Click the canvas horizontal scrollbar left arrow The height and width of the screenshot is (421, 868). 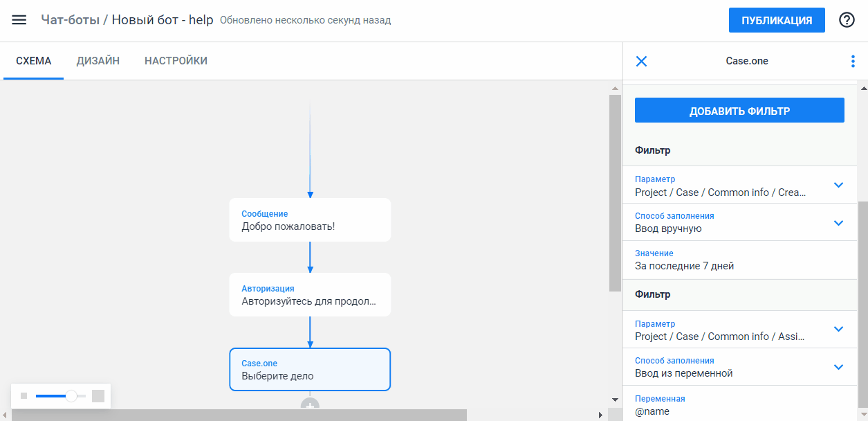click(6, 415)
